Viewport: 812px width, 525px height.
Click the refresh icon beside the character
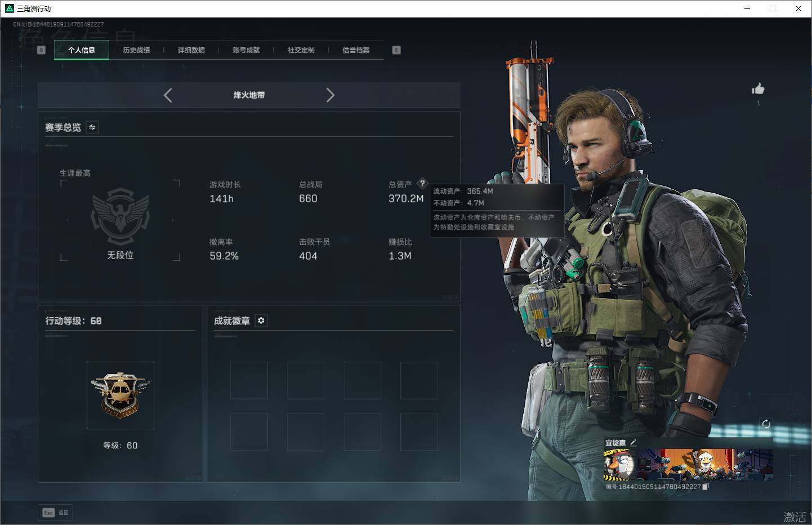pyautogui.click(x=766, y=424)
